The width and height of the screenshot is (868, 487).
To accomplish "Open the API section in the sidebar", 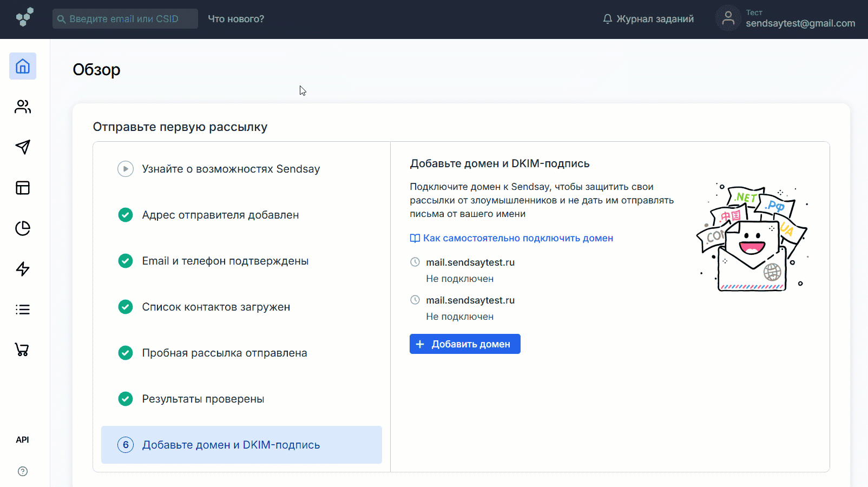I will point(22,439).
